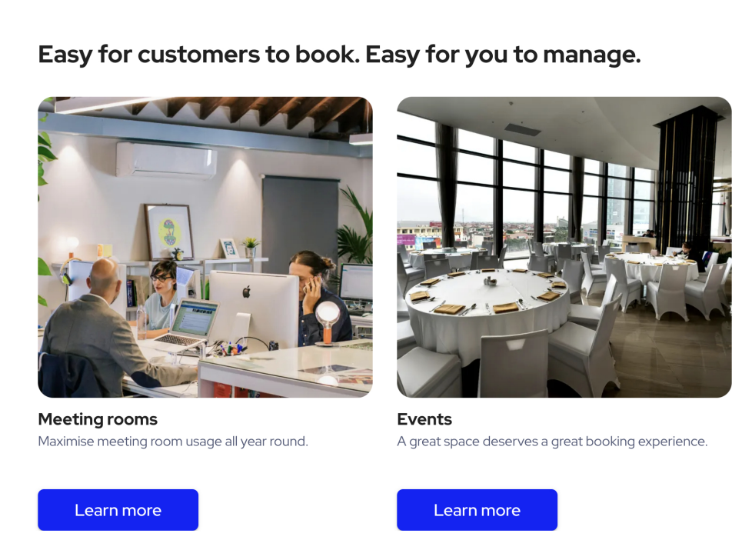752x560 pixels.
Task: Click the laptop screen in the office photo
Action: pyautogui.click(x=195, y=318)
